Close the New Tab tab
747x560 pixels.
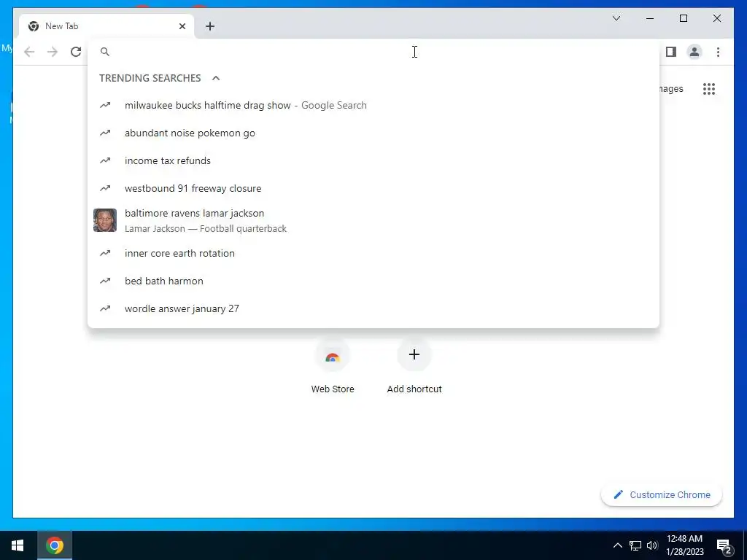(x=182, y=26)
